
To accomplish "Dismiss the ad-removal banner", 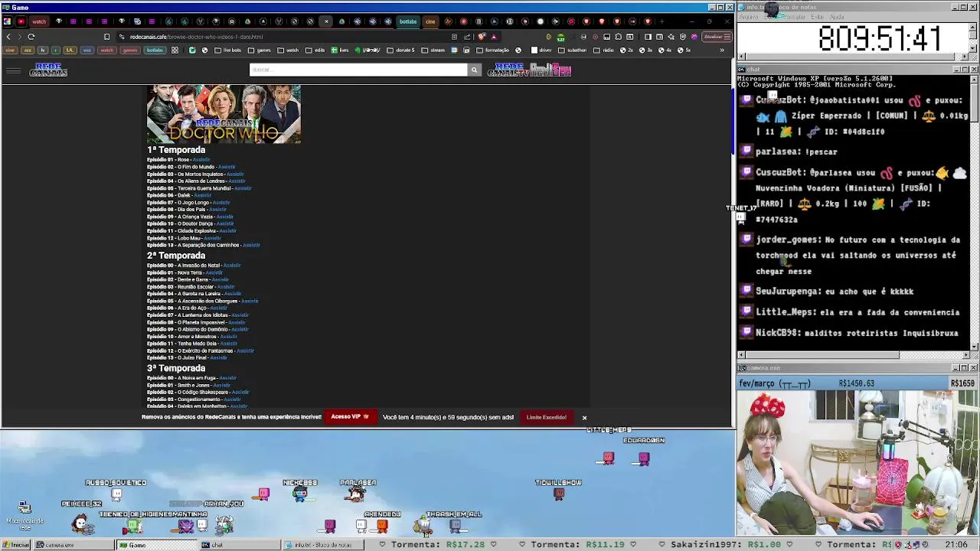I will pyautogui.click(x=584, y=418).
